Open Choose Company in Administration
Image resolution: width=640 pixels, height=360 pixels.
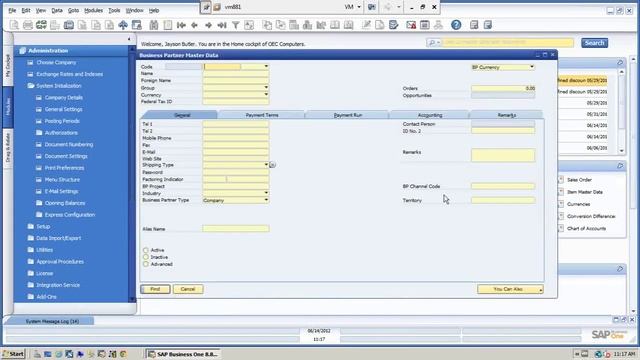pos(56,62)
